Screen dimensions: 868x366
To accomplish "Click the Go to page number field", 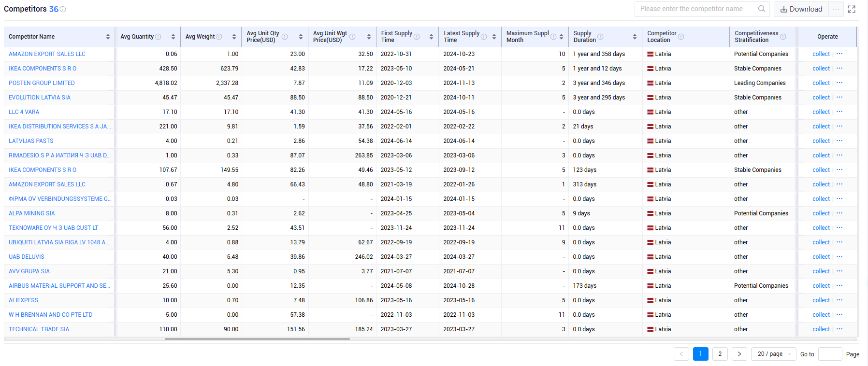I will [x=830, y=354].
